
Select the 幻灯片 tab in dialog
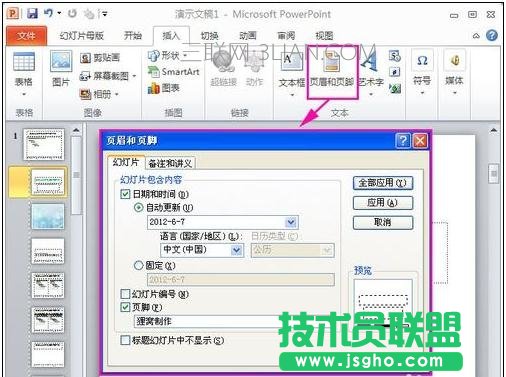[x=125, y=163]
